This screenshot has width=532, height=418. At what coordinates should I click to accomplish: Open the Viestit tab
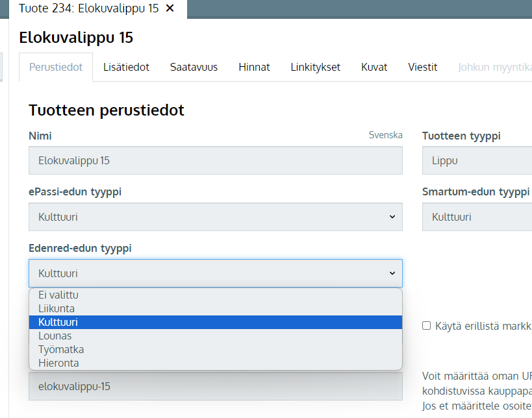coord(422,67)
